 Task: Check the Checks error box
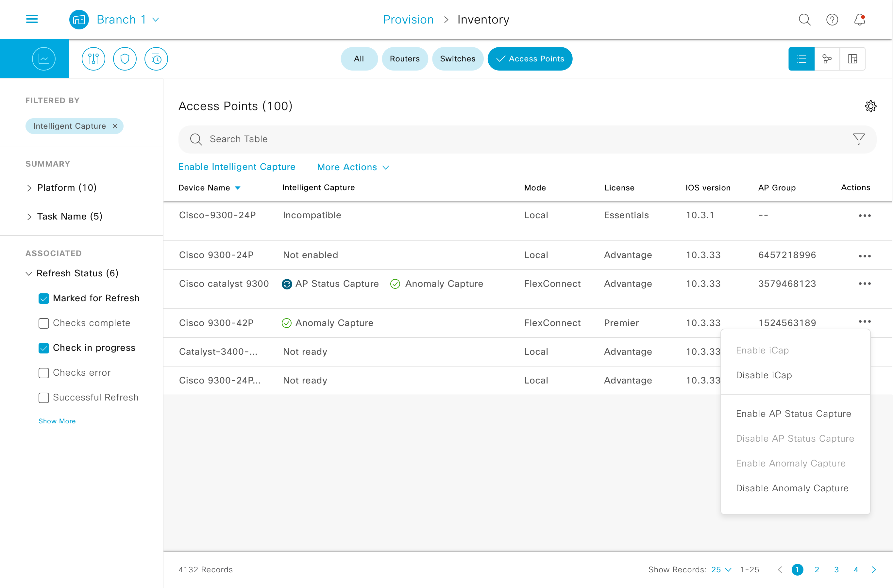pos(43,373)
